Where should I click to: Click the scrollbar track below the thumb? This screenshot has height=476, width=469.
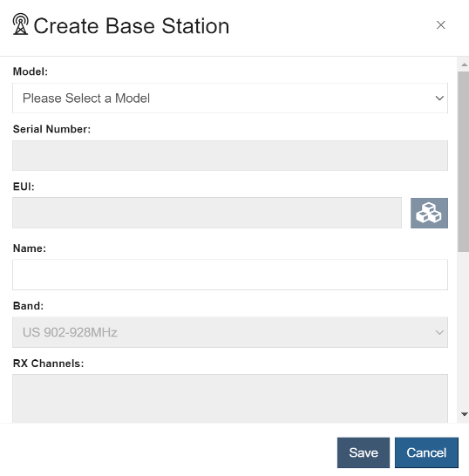(x=463, y=331)
